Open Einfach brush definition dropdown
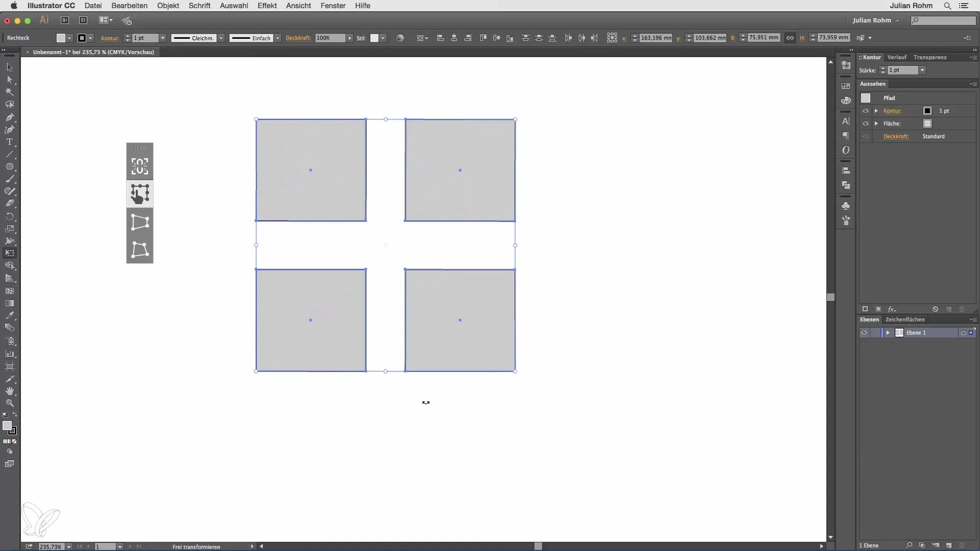 (278, 38)
